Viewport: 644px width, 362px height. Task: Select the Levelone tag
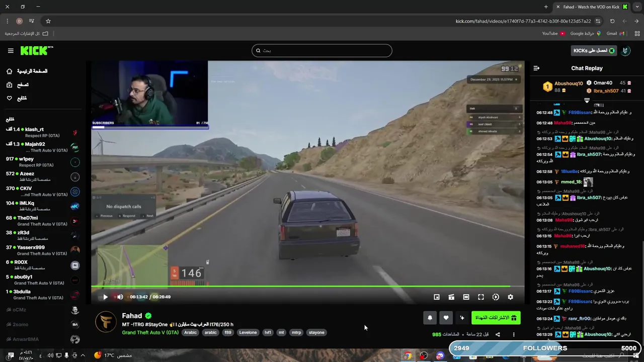pyautogui.click(x=248, y=332)
